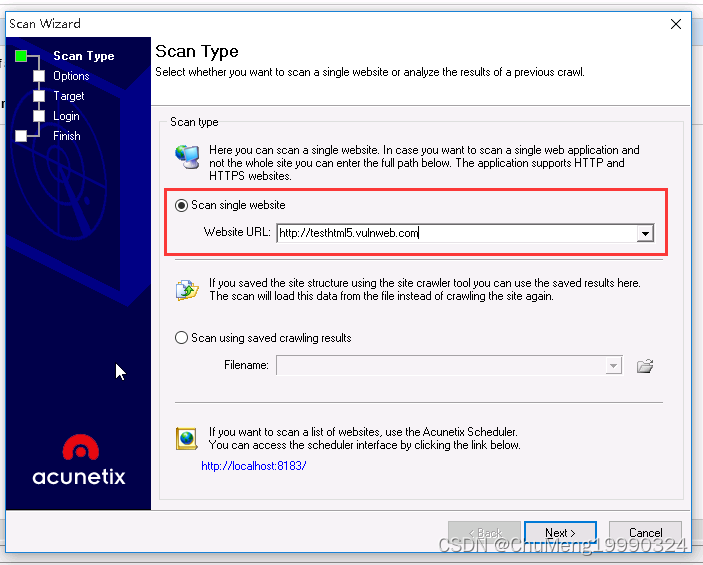Viewport: 703px width, 565px height.
Task: Click the white Options step indicator box
Action: click(x=39, y=76)
